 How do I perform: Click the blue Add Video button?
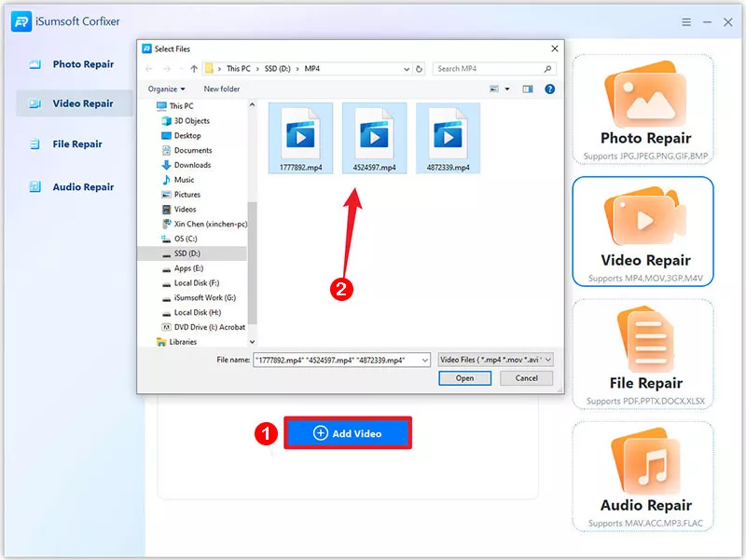click(x=347, y=433)
